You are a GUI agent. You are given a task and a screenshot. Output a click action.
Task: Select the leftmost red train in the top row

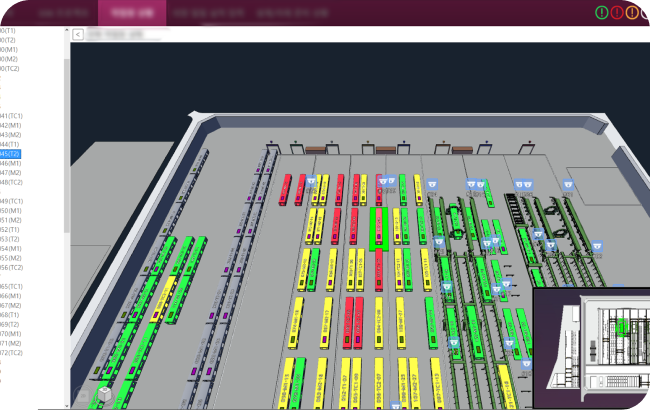(x=286, y=189)
